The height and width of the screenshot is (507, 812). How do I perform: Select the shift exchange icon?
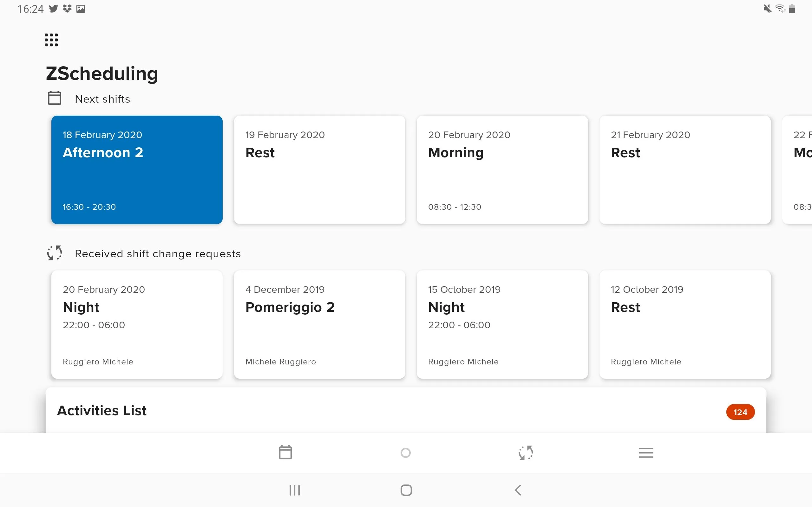525,452
